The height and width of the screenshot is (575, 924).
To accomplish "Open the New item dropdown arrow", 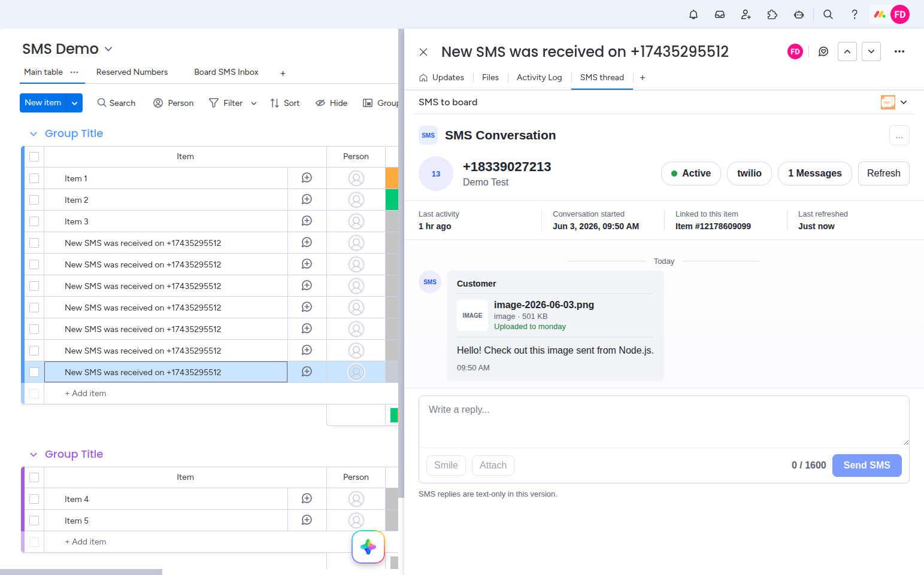I will click(74, 103).
